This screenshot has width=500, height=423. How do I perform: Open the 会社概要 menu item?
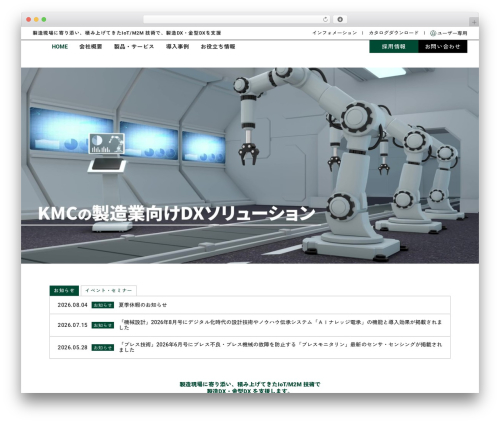pyautogui.click(x=91, y=47)
